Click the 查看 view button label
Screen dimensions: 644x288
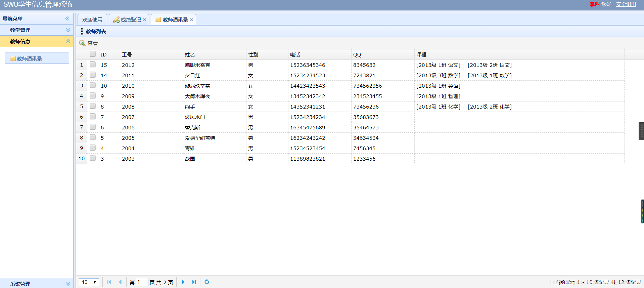93,43
